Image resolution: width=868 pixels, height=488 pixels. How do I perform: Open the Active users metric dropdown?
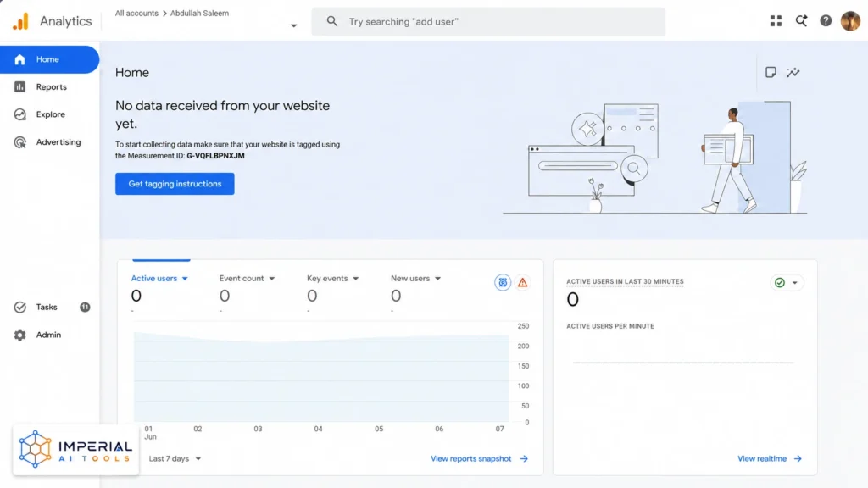click(159, 278)
